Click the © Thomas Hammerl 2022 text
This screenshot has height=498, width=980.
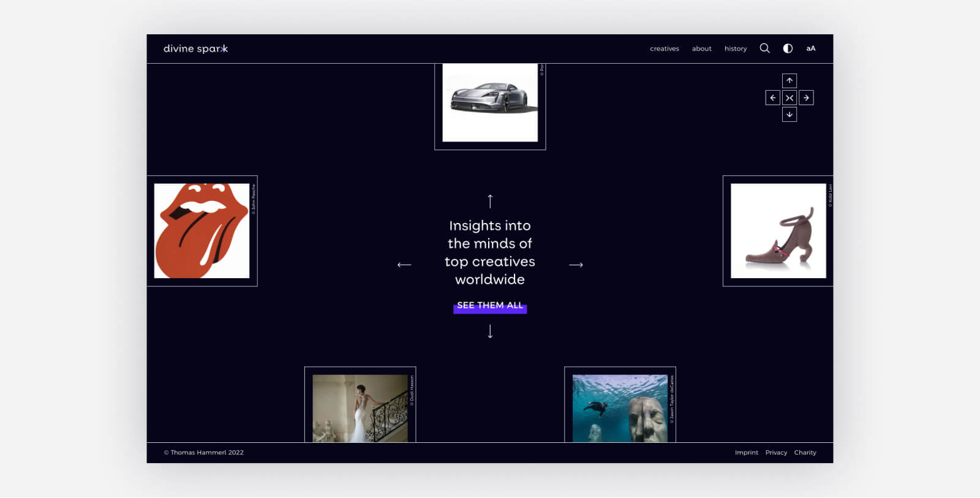coord(203,453)
